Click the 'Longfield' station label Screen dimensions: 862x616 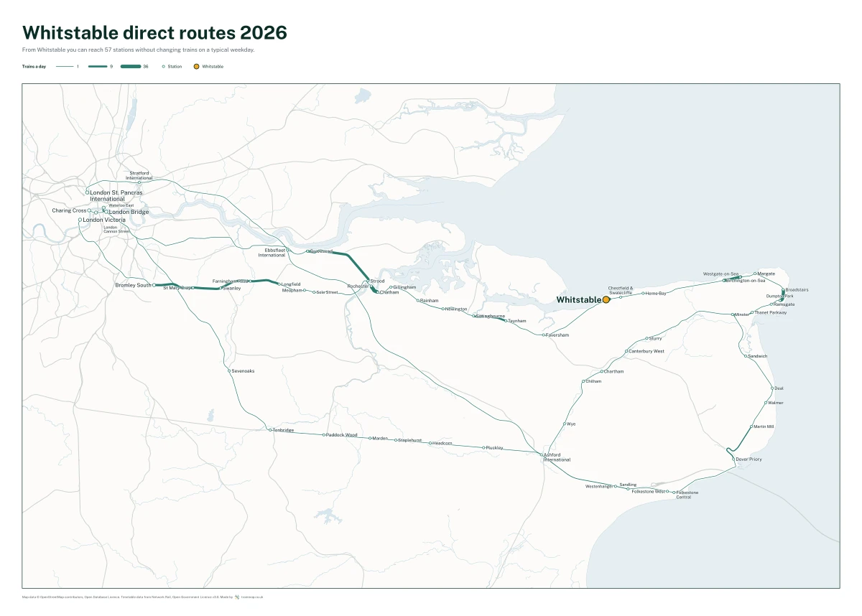(291, 284)
